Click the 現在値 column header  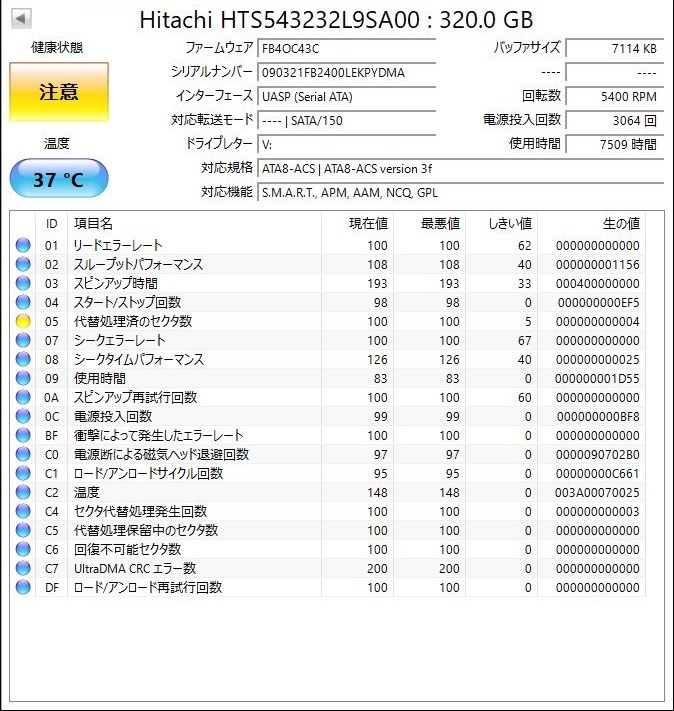point(357,224)
